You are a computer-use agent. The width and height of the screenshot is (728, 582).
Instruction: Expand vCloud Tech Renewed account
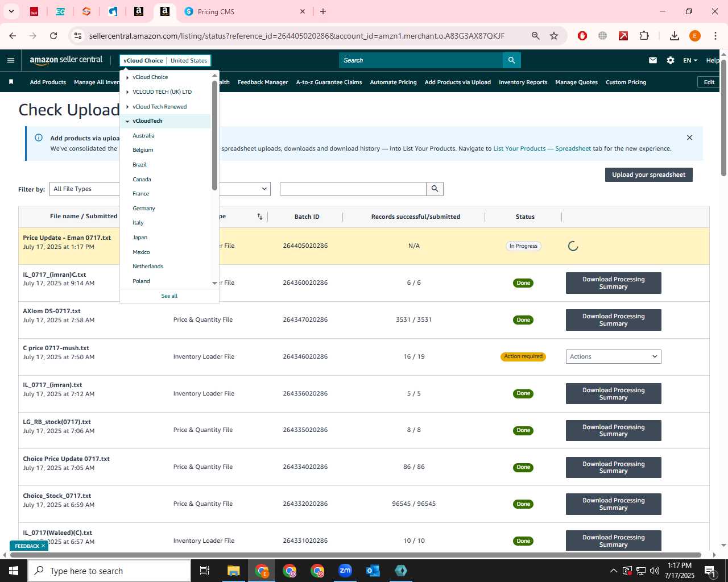pyautogui.click(x=127, y=106)
